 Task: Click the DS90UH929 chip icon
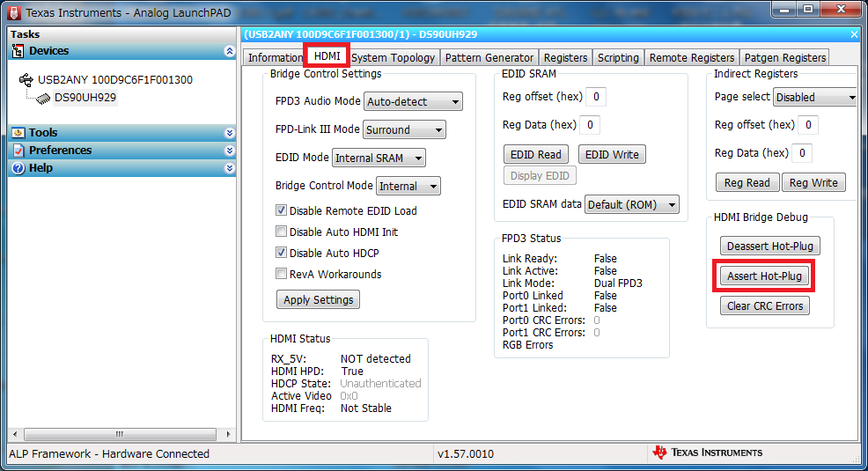click(x=43, y=99)
